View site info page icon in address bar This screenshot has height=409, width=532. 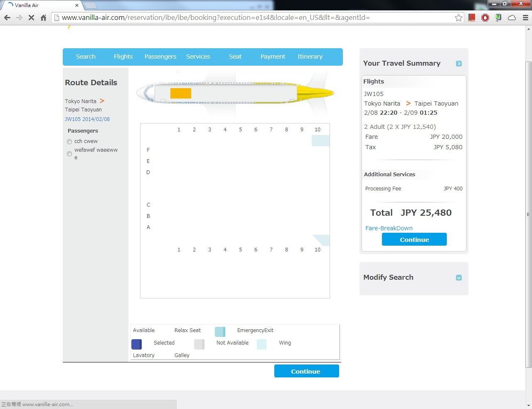click(x=57, y=17)
